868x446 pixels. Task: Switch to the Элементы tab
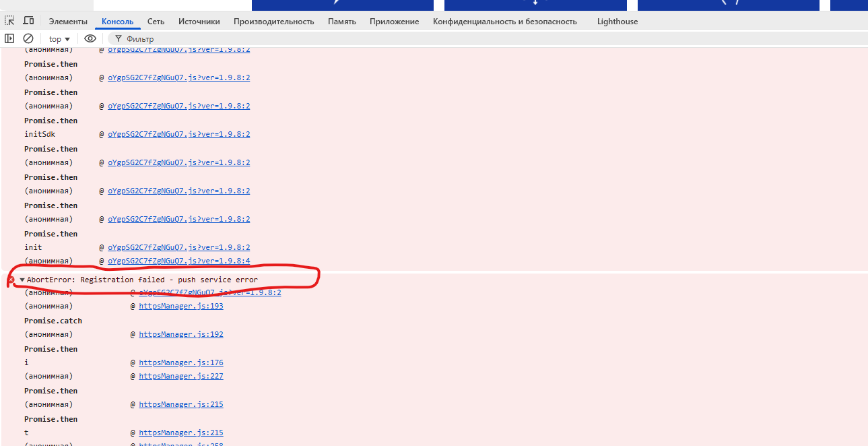[x=68, y=22]
